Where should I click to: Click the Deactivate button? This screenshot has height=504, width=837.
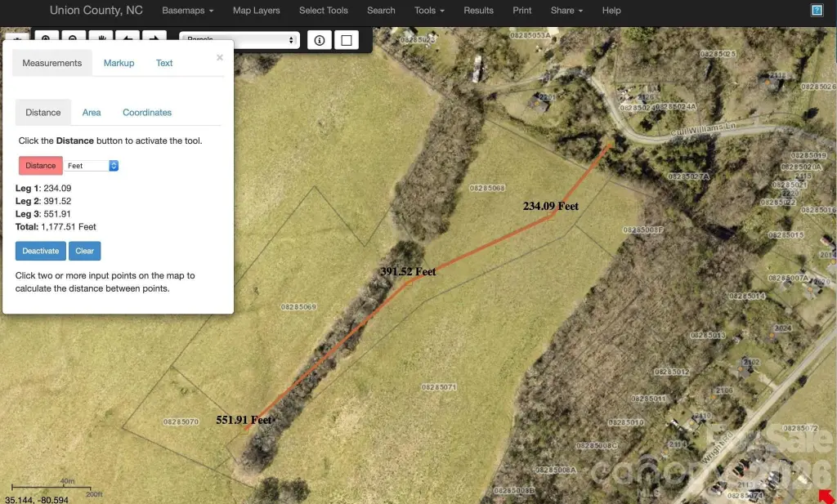pyautogui.click(x=40, y=251)
